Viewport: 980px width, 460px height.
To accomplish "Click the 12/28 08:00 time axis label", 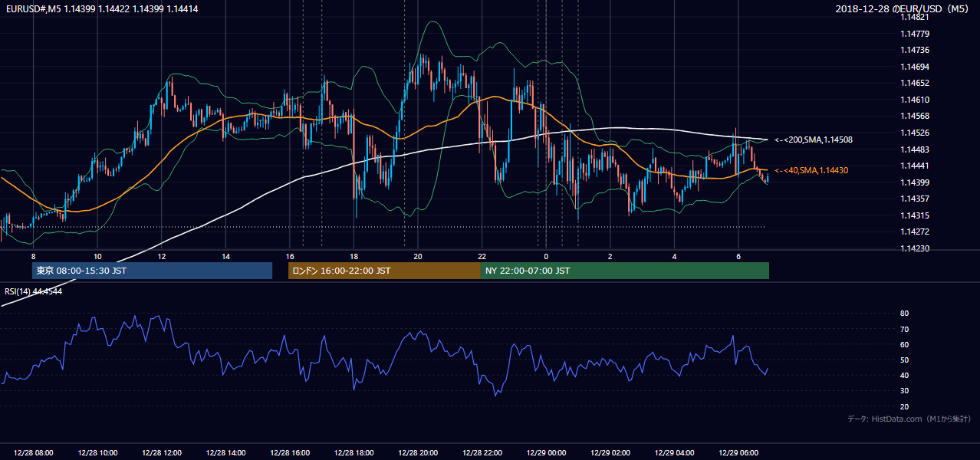I will 34,453.
